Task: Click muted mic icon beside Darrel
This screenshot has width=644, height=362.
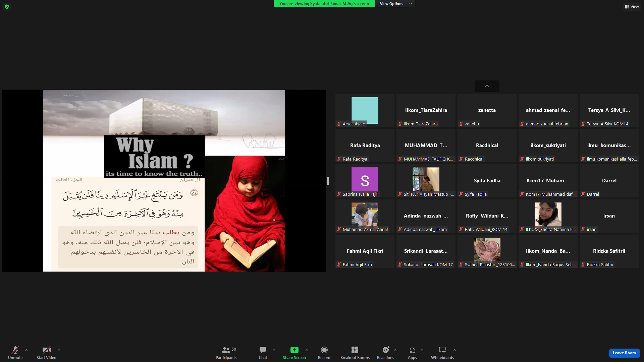Action: click(583, 194)
